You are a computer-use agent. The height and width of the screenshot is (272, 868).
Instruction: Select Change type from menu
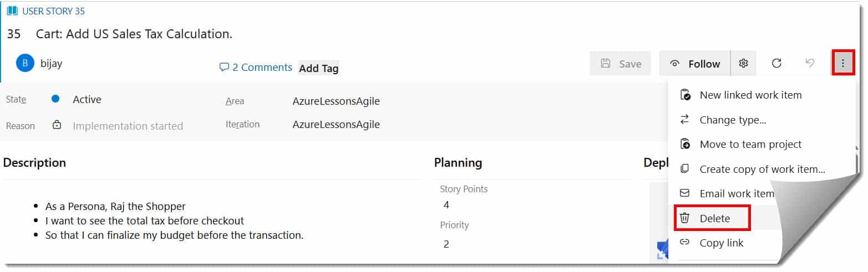pyautogui.click(x=733, y=120)
